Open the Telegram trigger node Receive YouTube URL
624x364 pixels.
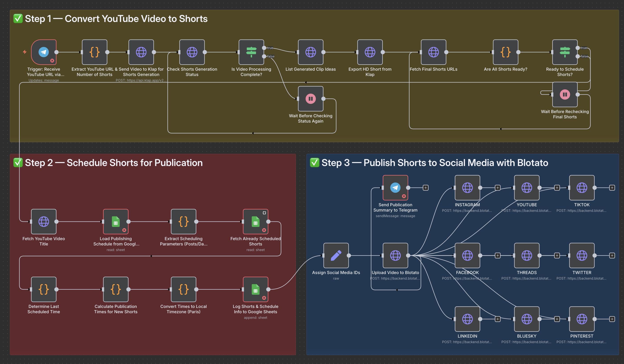tap(44, 52)
